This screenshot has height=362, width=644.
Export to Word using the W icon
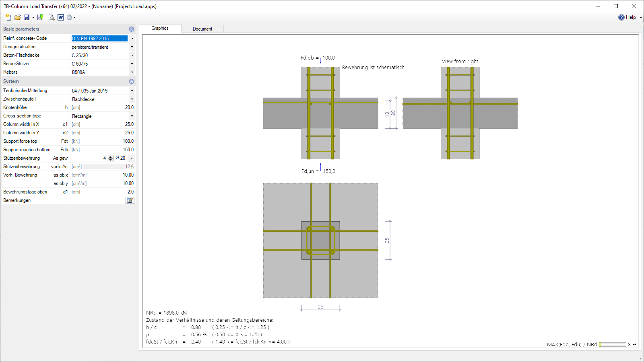pos(61,17)
